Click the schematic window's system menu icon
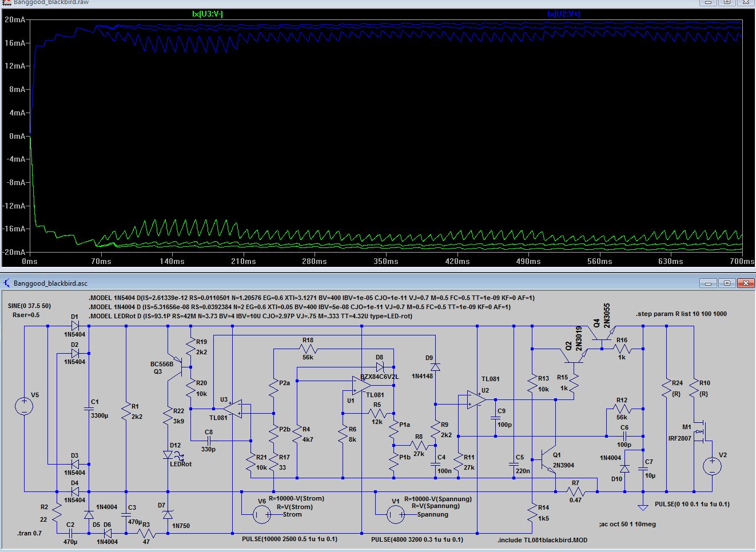 point(6,283)
